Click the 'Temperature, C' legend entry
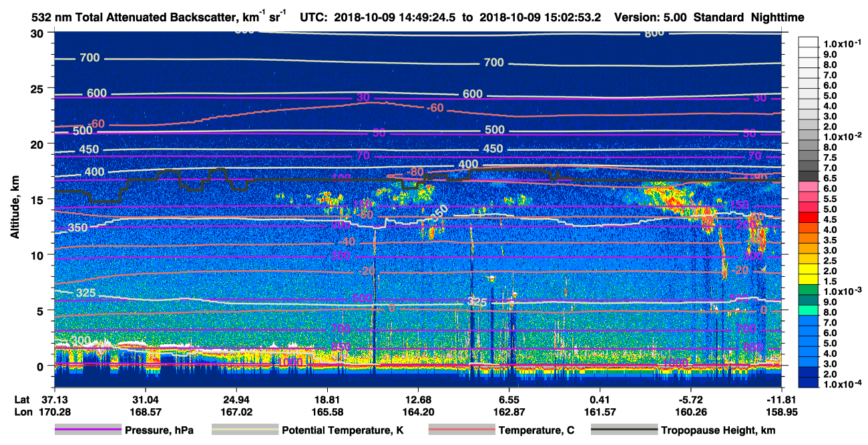Screen dimensions: 868x445 [536, 431]
